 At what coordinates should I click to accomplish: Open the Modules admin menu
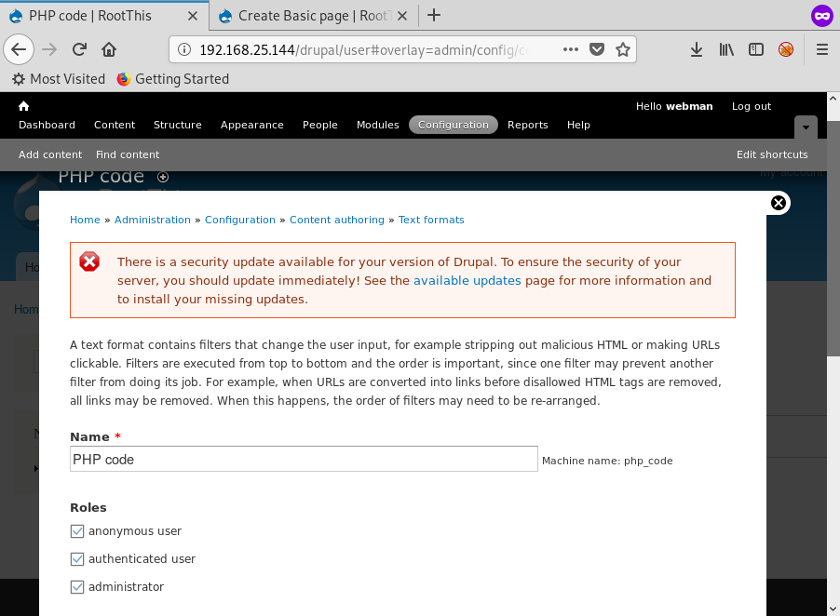pos(377,125)
